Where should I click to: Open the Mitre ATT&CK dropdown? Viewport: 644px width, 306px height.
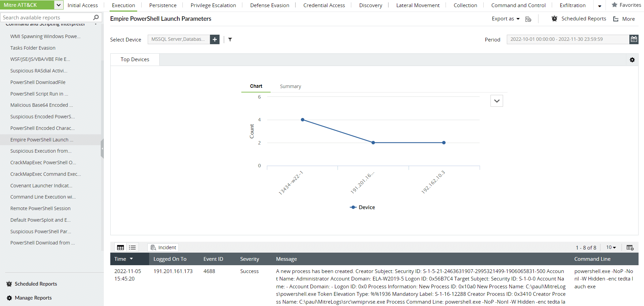(59, 5)
